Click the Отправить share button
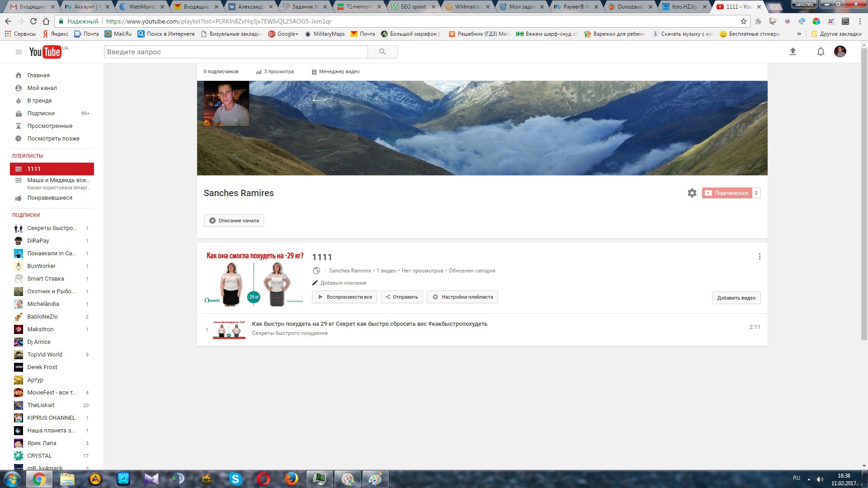868x488 pixels. point(401,297)
